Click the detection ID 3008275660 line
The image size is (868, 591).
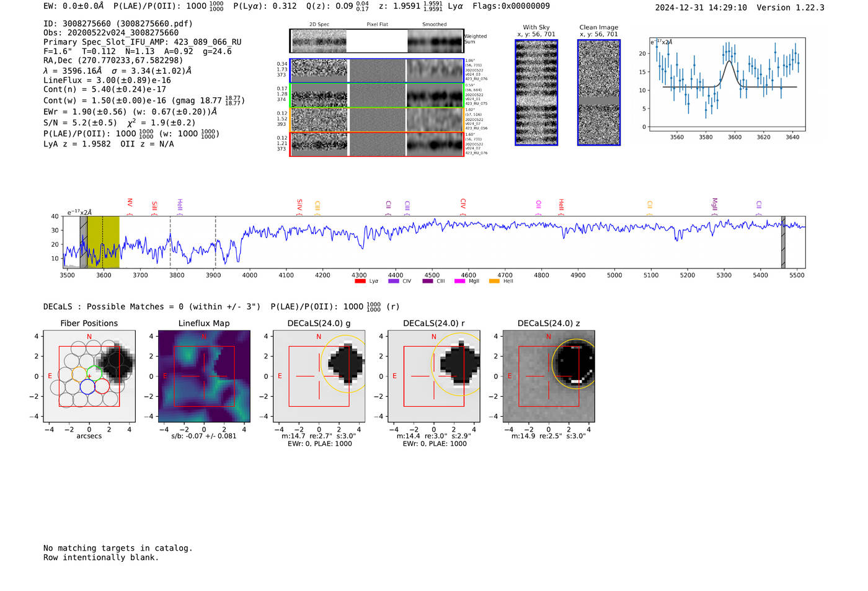[x=118, y=24]
